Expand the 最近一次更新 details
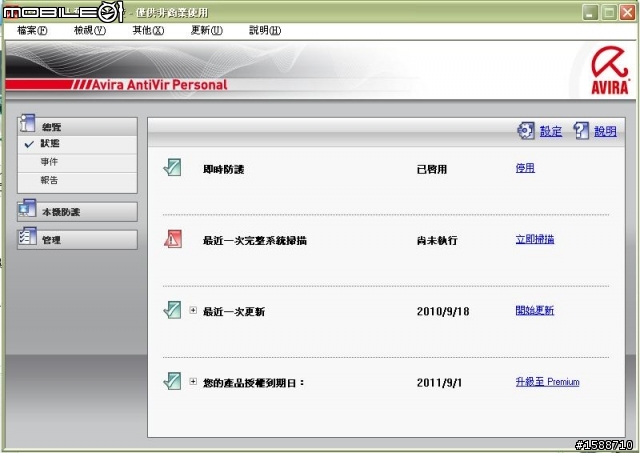Image resolution: width=640 pixels, height=453 pixels. (193, 311)
